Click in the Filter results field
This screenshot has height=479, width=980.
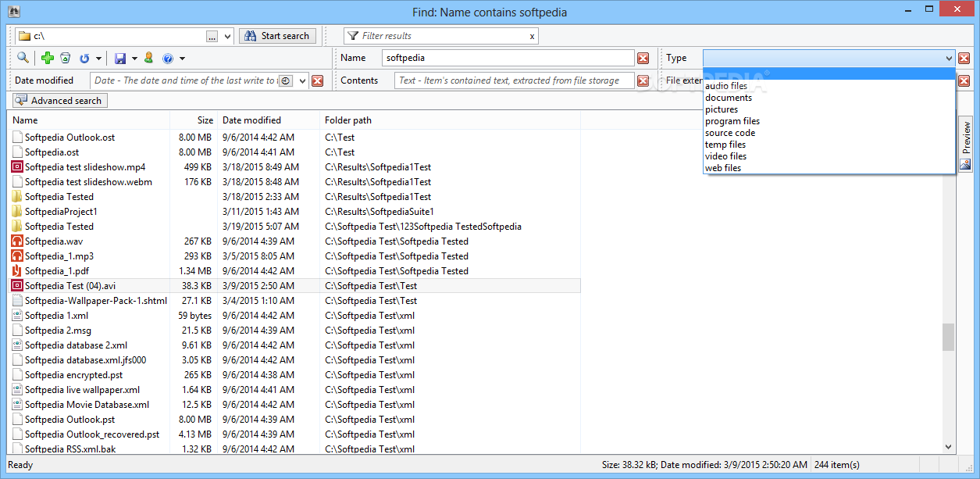coord(441,36)
